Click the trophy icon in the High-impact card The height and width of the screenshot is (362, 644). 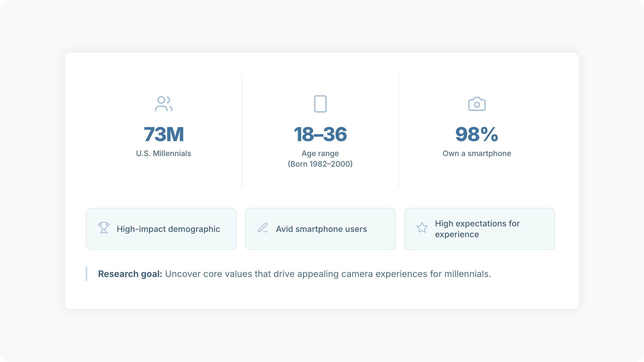click(x=103, y=228)
